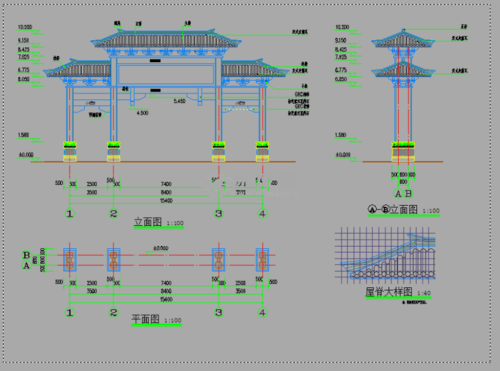Click the 5.450 height label under the plaque
Viewport: 500px width, 371px height.
tap(179, 101)
